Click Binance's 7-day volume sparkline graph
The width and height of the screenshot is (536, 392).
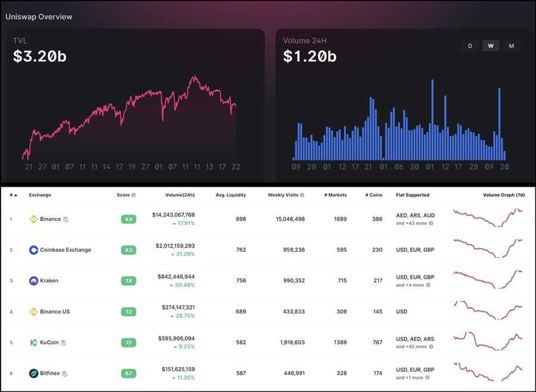tap(488, 218)
